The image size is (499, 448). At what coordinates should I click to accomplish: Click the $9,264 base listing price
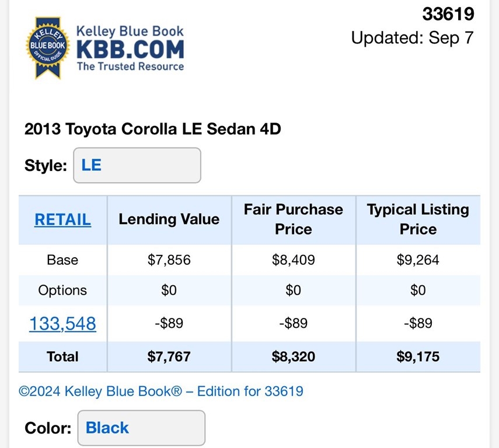pyautogui.click(x=418, y=260)
